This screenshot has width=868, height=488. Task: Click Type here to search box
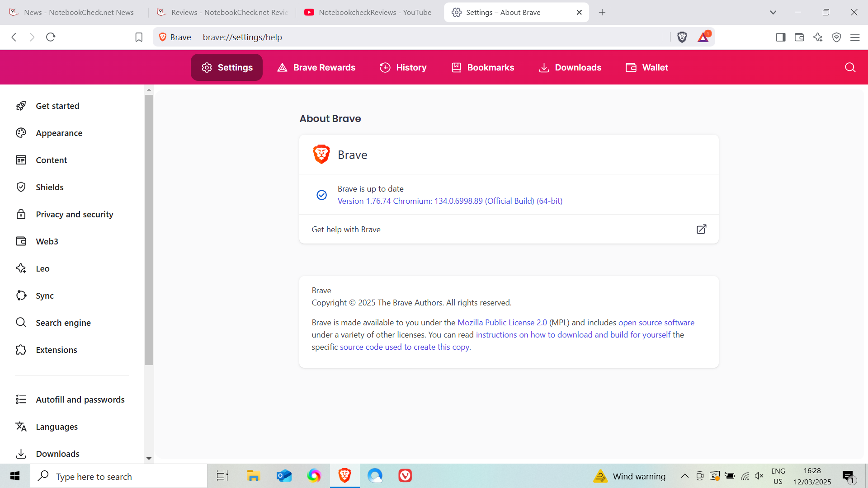(x=119, y=476)
